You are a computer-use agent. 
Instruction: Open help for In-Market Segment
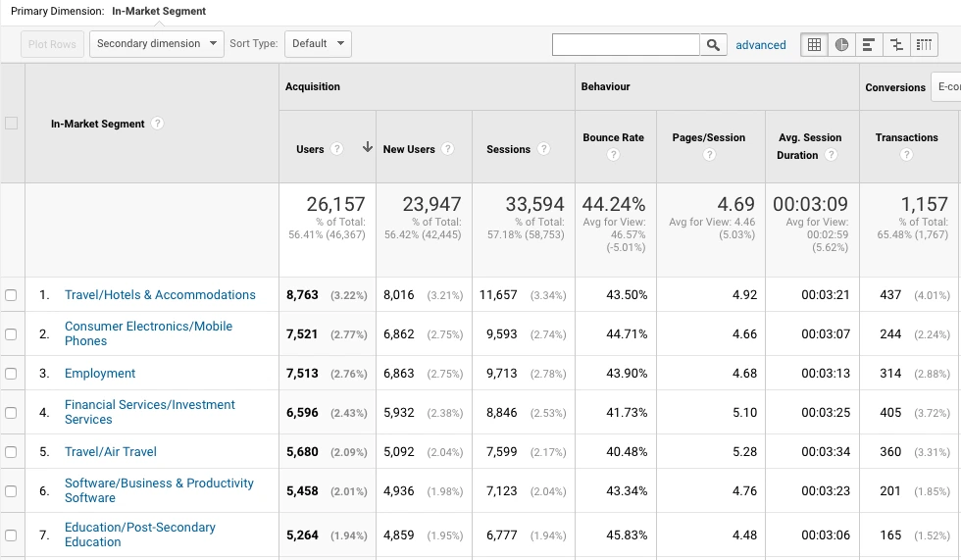pos(157,124)
